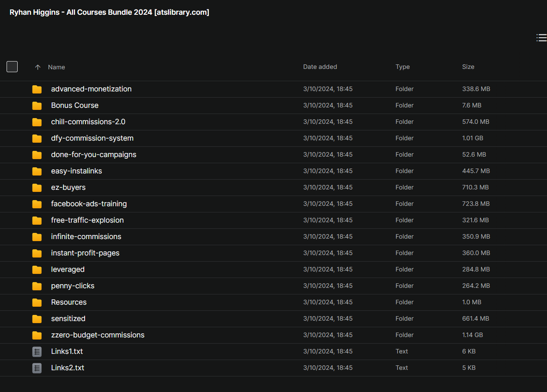Open the instant-profit-pages folder
Image resolution: width=547 pixels, height=392 pixels.
85,253
